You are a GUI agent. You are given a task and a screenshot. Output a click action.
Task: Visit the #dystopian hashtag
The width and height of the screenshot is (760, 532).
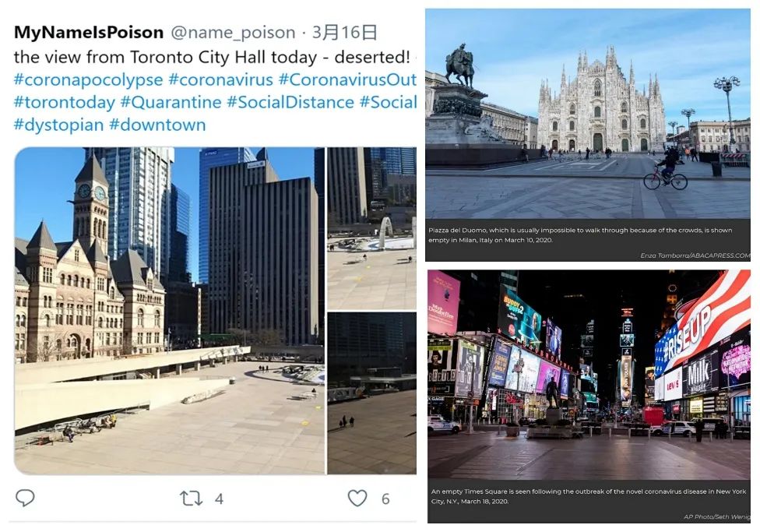coord(58,125)
